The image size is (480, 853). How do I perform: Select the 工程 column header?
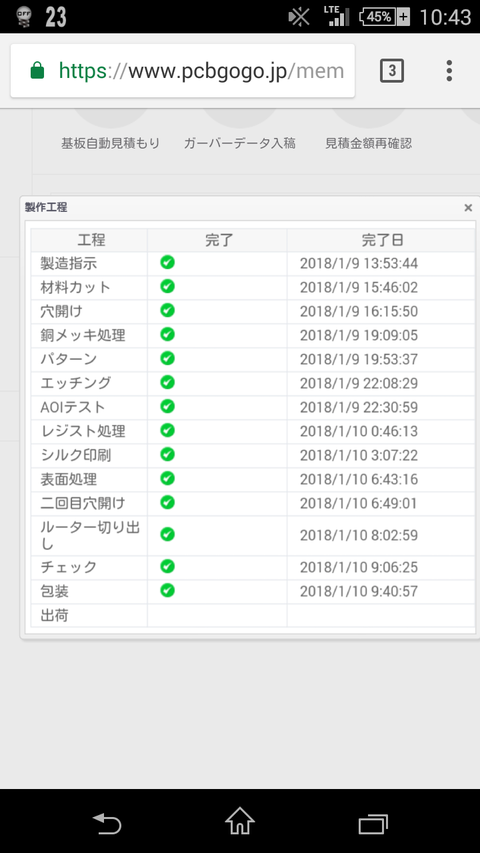coord(90,240)
